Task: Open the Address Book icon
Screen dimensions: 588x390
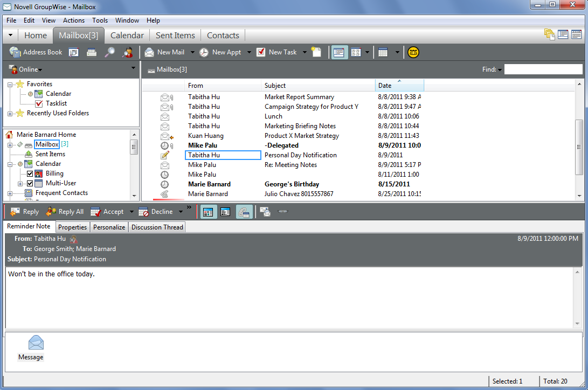Action: (x=16, y=52)
